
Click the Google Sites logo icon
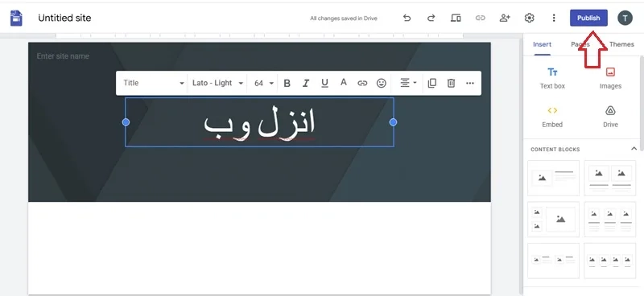pos(16,18)
